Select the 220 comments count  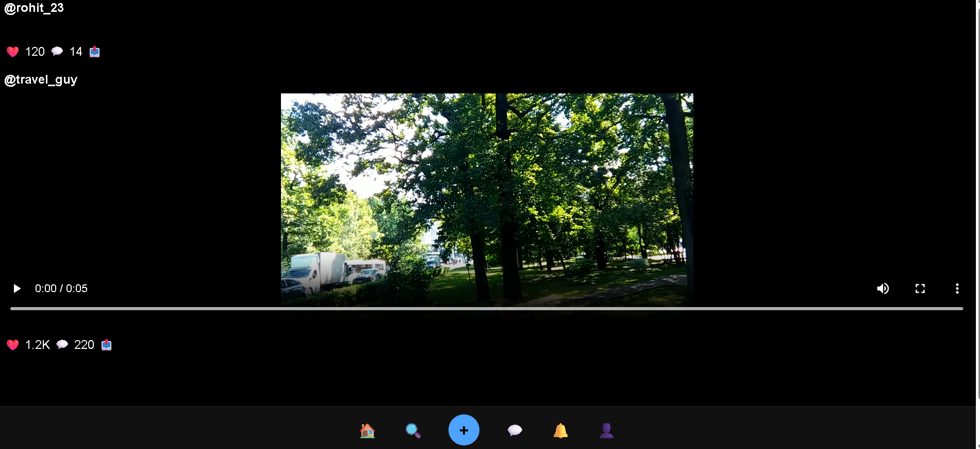(84, 345)
